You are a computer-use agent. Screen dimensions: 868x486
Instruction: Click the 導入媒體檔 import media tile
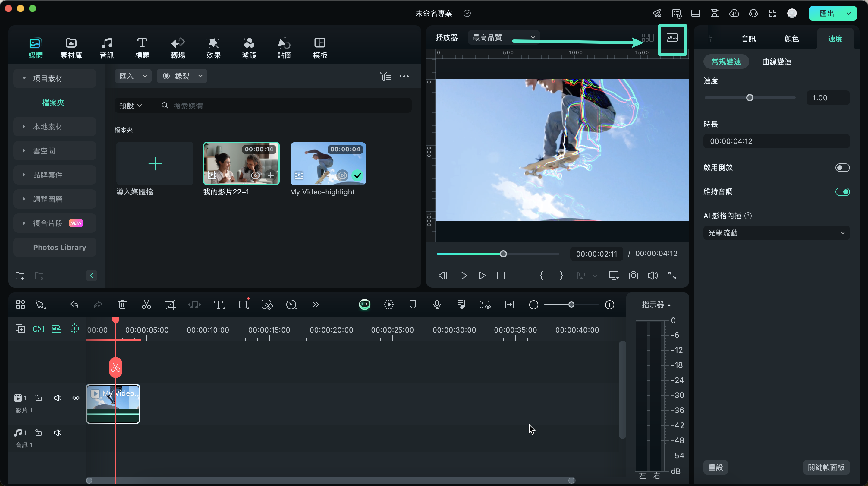click(x=155, y=163)
